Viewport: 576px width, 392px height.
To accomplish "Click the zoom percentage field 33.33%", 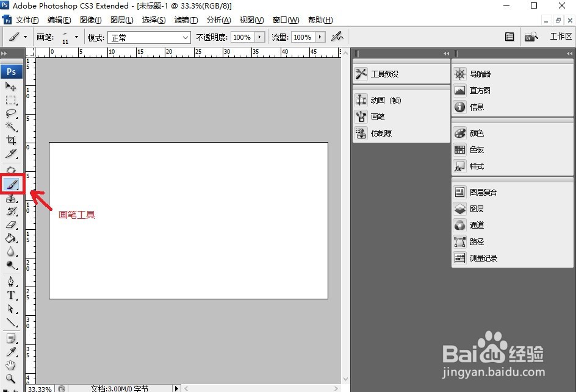I will point(40,389).
